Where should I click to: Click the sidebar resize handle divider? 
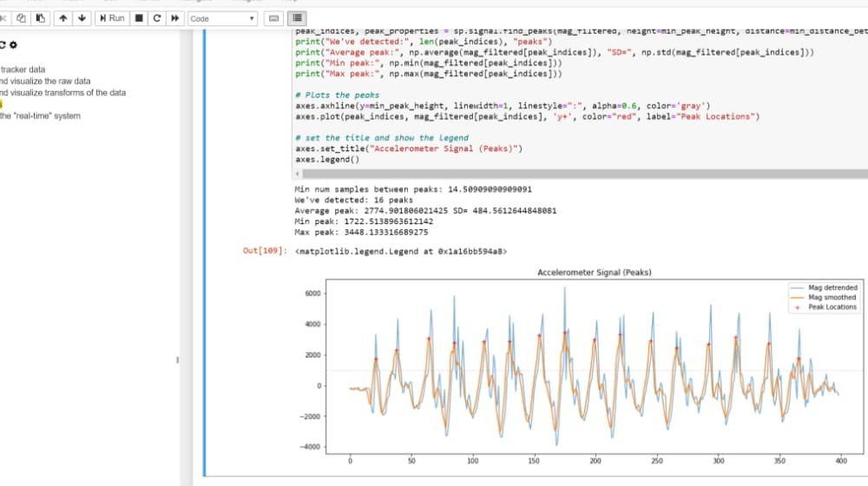click(x=179, y=358)
